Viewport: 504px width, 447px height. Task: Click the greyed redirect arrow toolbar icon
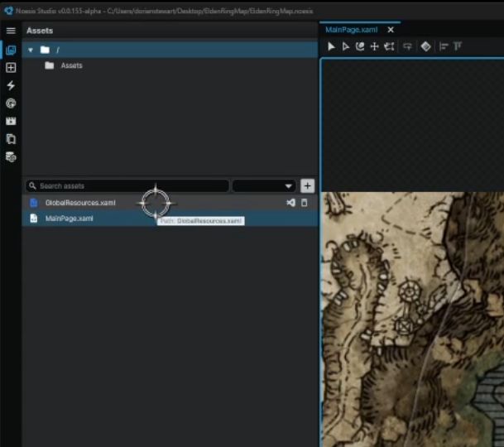click(407, 46)
